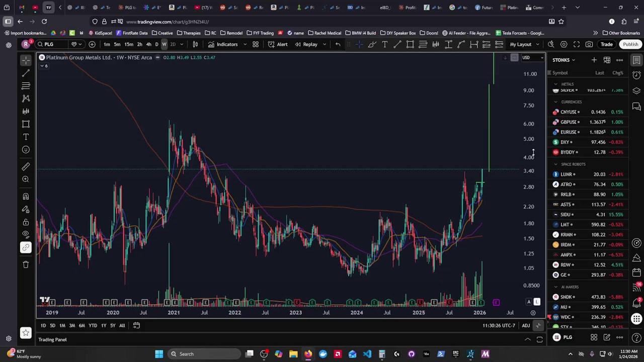Remove drawings with trash icon
This screenshot has width=644, height=362.
26,264
